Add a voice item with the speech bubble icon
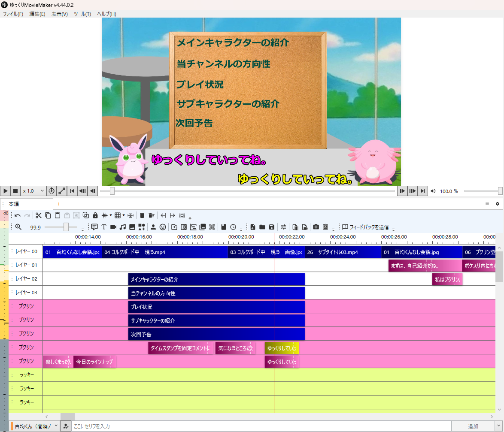 [x=94, y=227]
